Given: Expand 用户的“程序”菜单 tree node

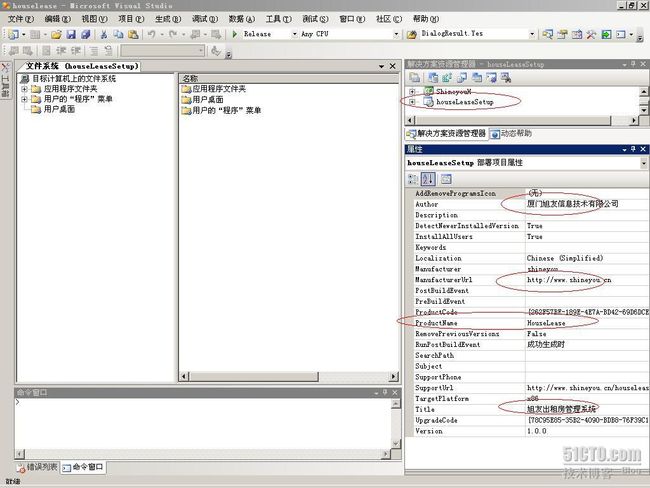Looking at the screenshot, I should (x=24, y=99).
